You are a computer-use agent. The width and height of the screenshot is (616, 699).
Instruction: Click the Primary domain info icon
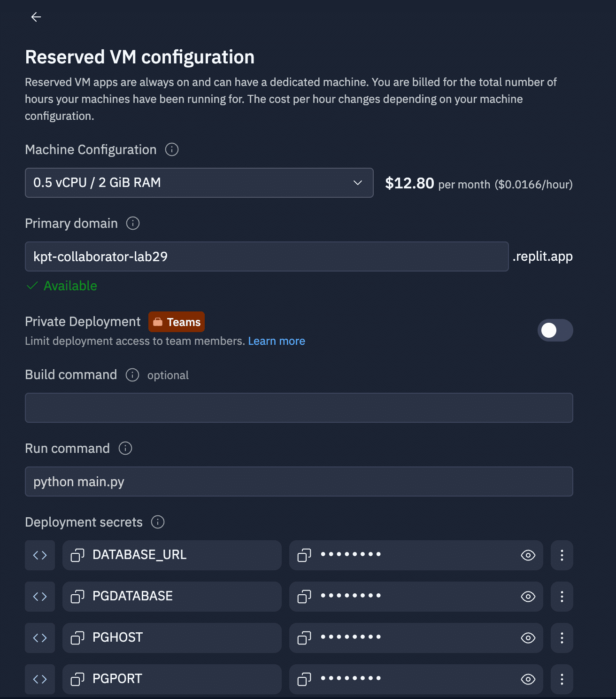pyautogui.click(x=133, y=223)
